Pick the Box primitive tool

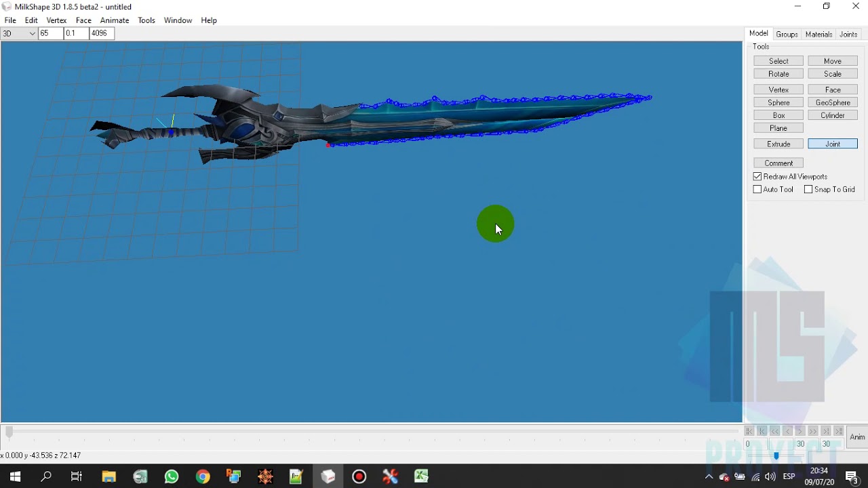(x=778, y=115)
